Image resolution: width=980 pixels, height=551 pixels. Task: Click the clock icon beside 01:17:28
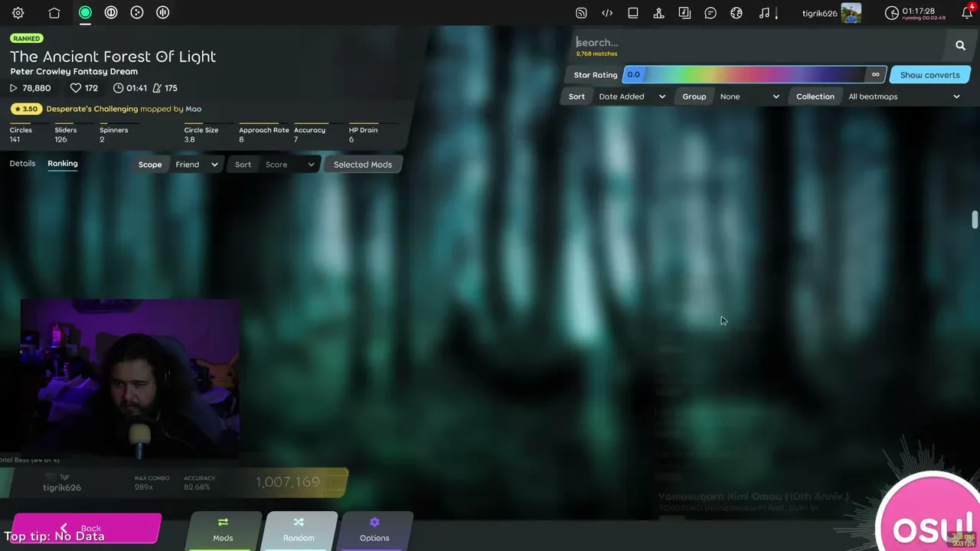point(892,13)
